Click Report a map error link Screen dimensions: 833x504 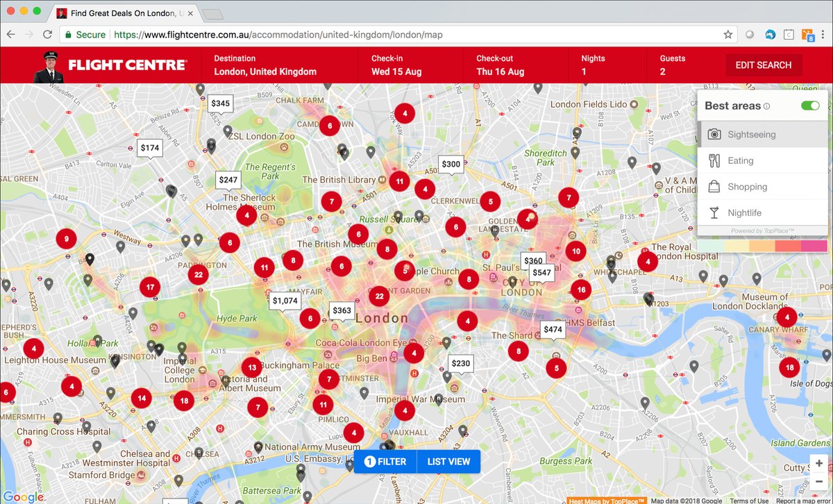point(803,501)
